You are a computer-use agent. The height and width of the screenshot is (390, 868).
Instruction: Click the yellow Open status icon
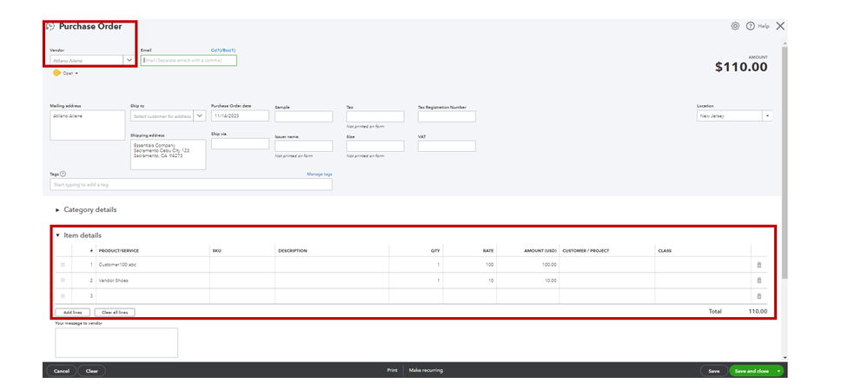(56, 73)
